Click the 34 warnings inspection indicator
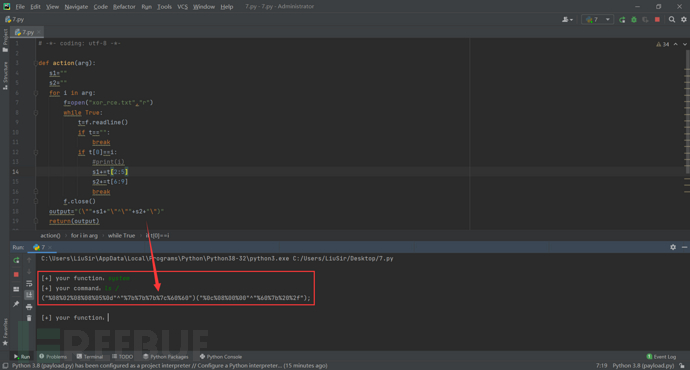Viewport: 690px width, 370px height. click(x=662, y=44)
